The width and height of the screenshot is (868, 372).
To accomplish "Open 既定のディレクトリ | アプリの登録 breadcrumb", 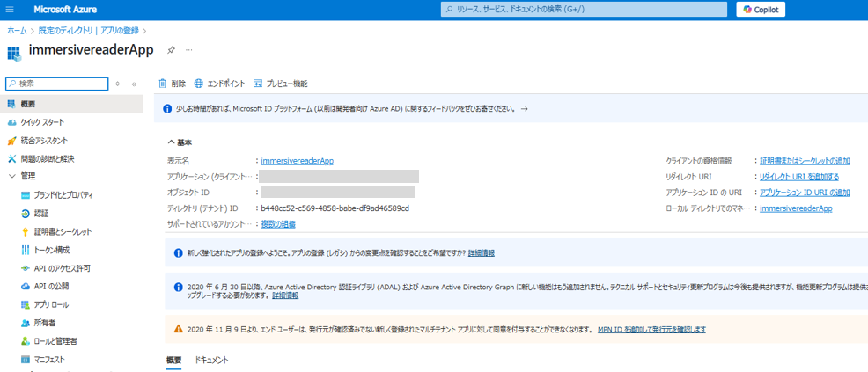I will point(89,31).
